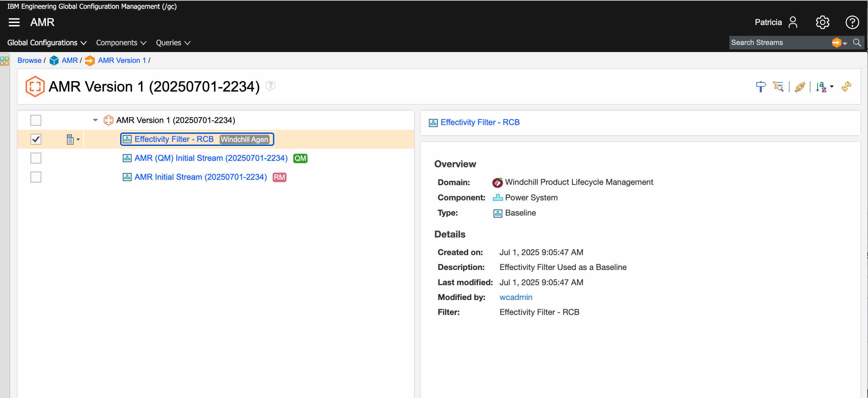Open the row actions menu for Effectivity Filter
The image size is (868, 398).
pyautogui.click(x=73, y=139)
